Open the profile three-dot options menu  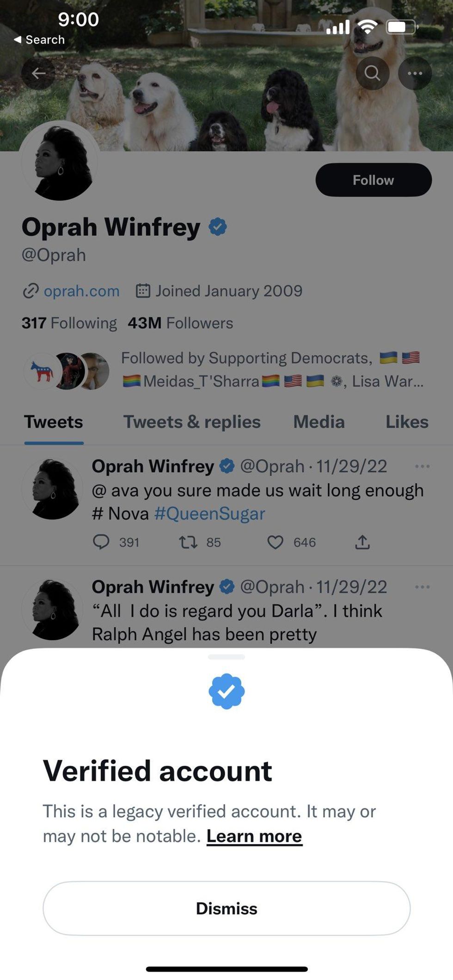(415, 73)
